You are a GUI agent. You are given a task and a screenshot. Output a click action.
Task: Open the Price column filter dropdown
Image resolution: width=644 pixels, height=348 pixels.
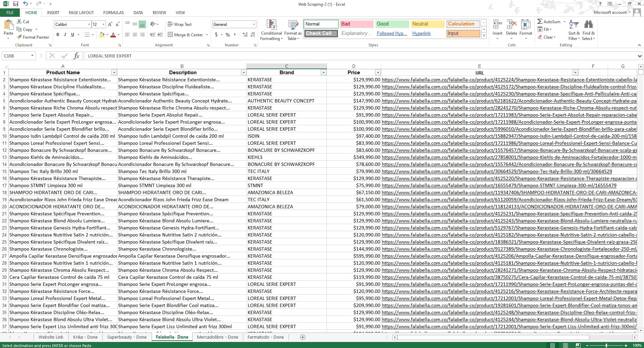coord(378,73)
